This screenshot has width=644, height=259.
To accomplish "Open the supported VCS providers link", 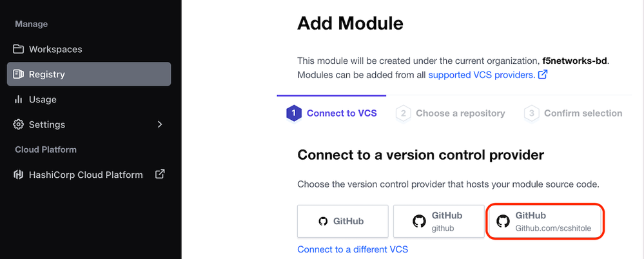I will point(482,75).
